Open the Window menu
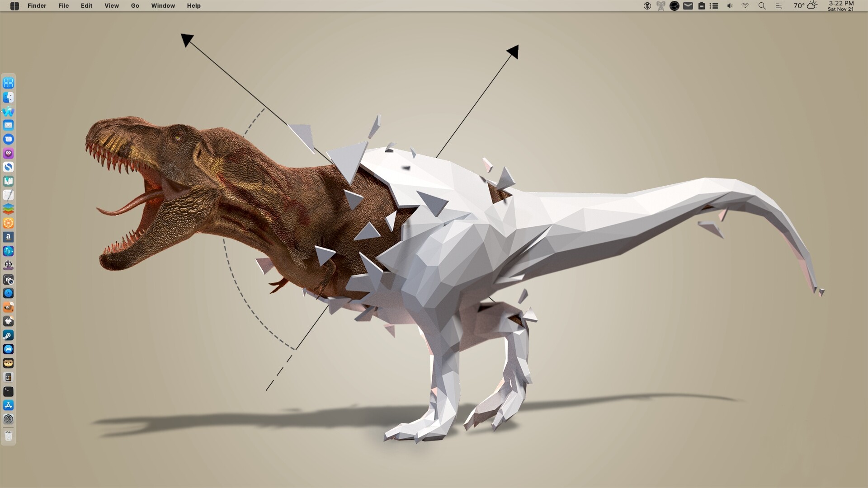This screenshot has height=488, width=868. (x=163, y=5)
